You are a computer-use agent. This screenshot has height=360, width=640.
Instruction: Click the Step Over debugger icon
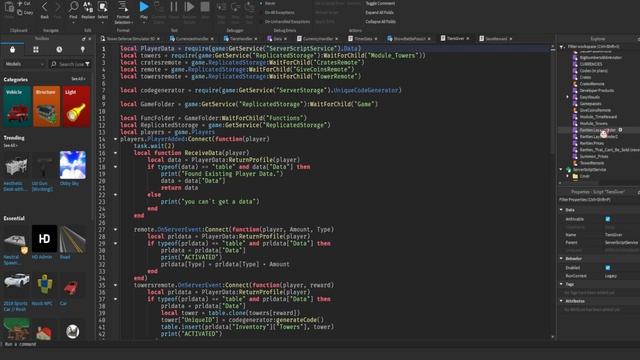click(236, 7)
